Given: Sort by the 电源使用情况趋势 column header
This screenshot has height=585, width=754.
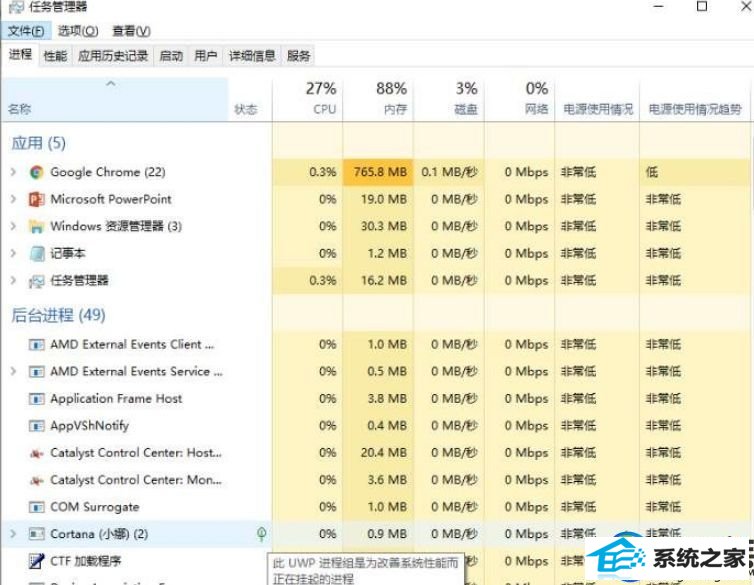Looking at the screenshot, I should coord(695,99).
